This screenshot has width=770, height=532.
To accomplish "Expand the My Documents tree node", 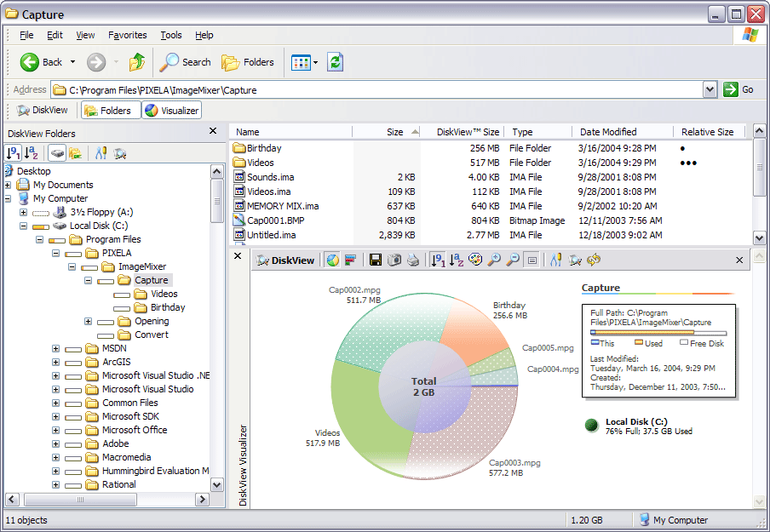I will [8, 185].
